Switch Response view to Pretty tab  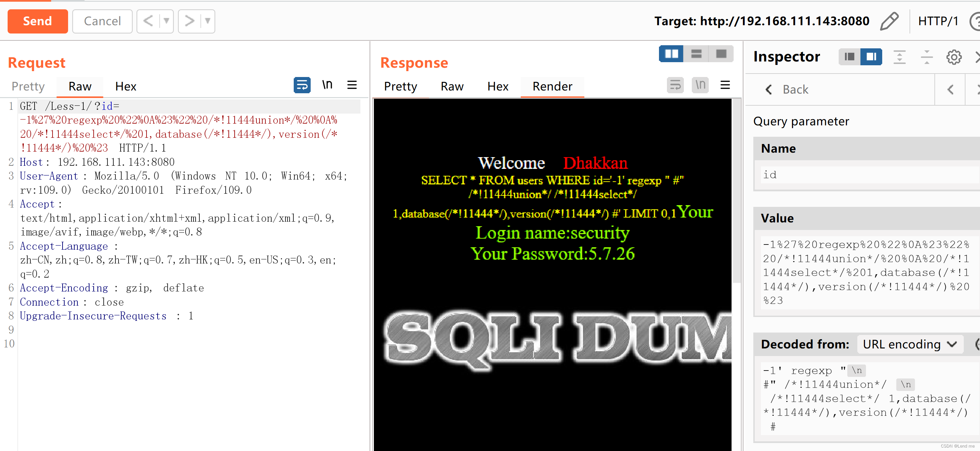[x=401, y=86]
